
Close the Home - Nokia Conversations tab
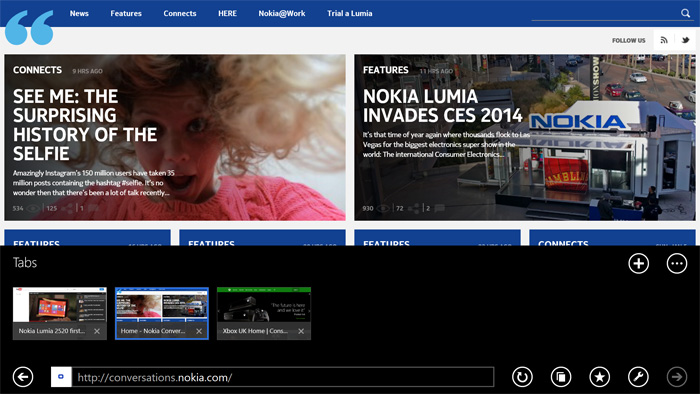point(199,331)
